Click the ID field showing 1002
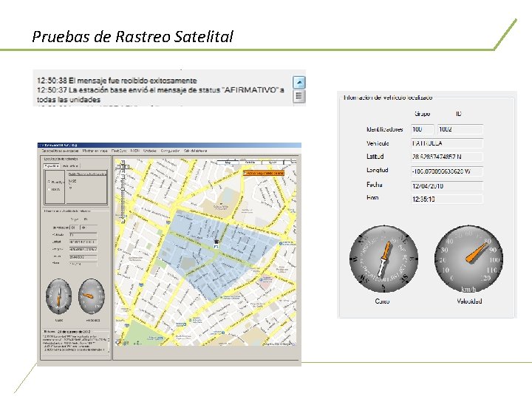 pos(460,129)
